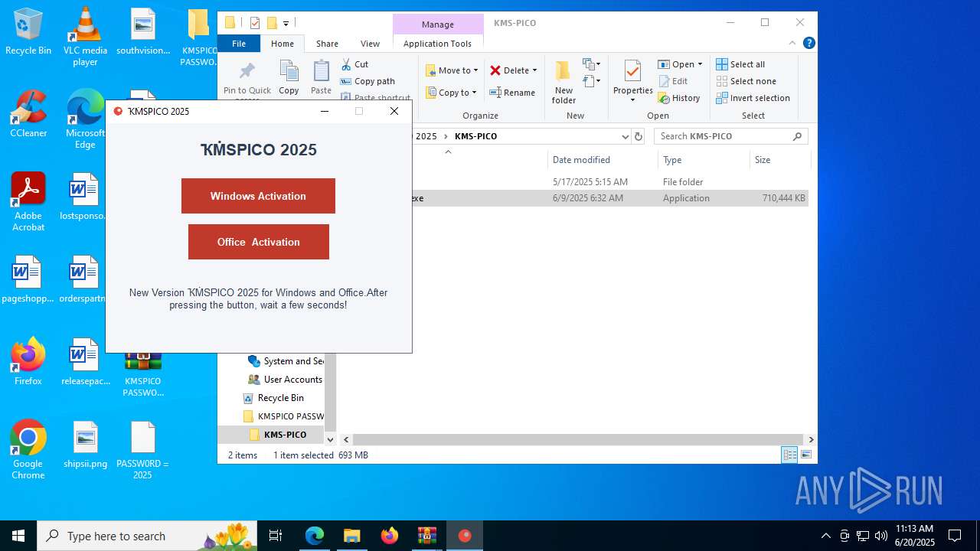This screenshot has width=980, height=551.
Task: Open the Application Tools tab
Action: 437,44
